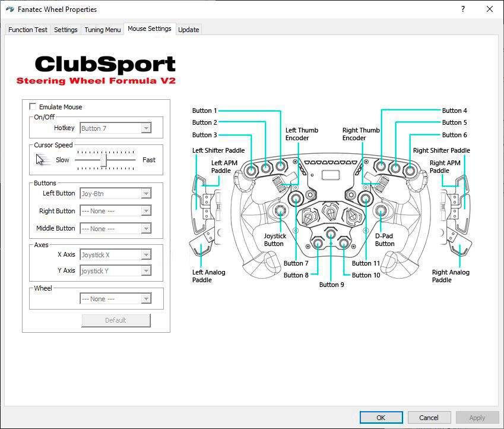Click the 'Button 3' label in the wheel diagram
This screenshot has height=429, width=504.
(204, 135)
